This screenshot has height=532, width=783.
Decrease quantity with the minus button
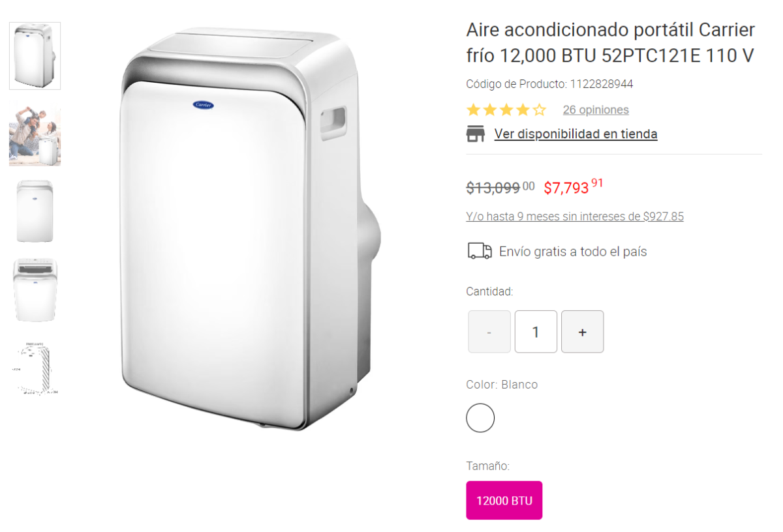[489, 332]
